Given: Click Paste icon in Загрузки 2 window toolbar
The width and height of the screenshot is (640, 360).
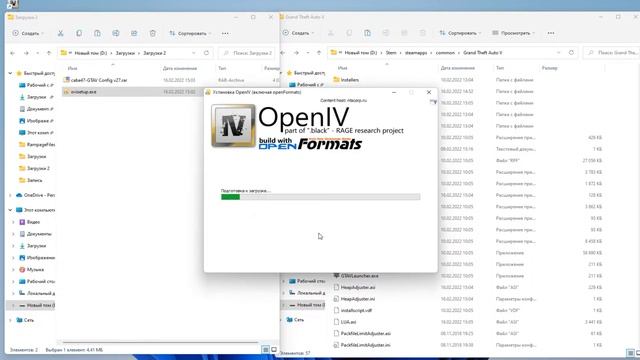Looking at the screenshot, I should tap(97, 33).
